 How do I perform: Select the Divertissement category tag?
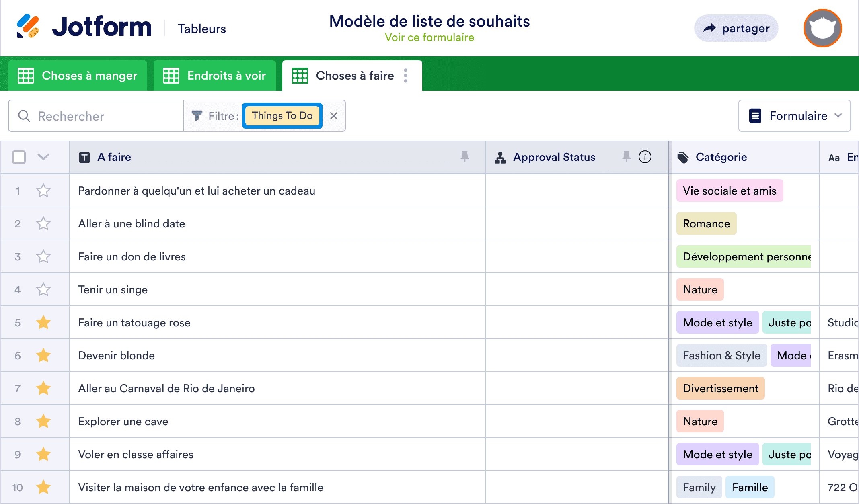tap(720, 388)
